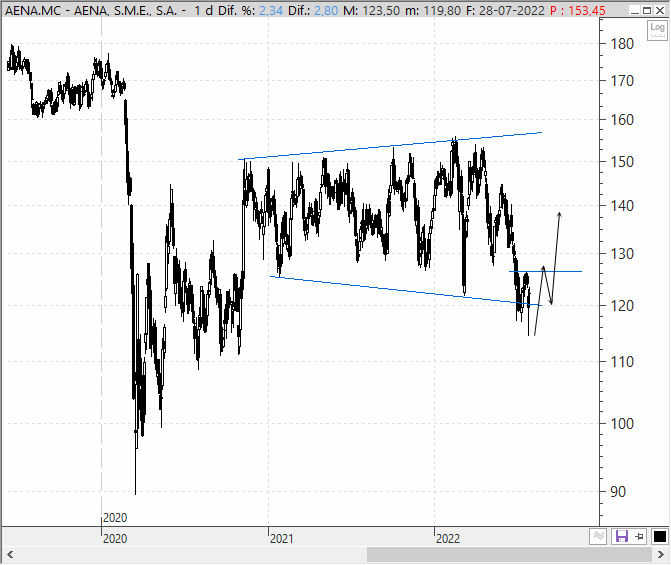Viewport: 671px width, 565px height.
Task: Maximize the AENA.MC chart window
Action: click(x=647, y=10)
